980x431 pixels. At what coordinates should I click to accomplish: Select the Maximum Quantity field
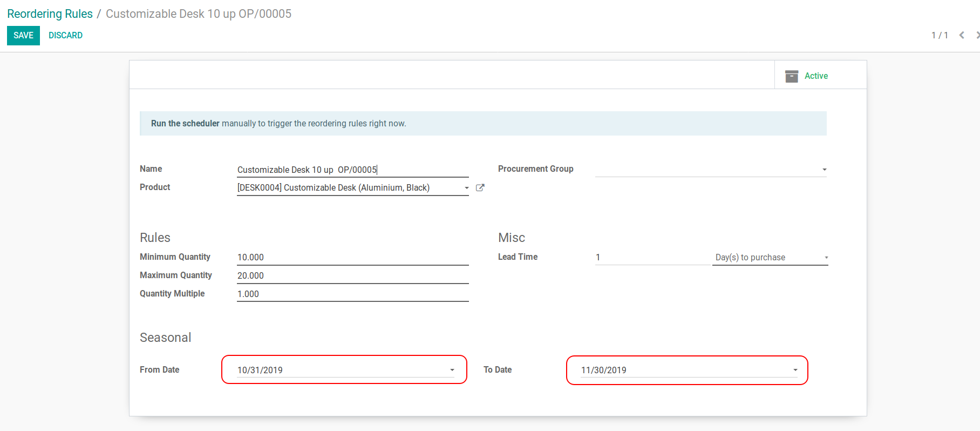(x=352, y=276)
